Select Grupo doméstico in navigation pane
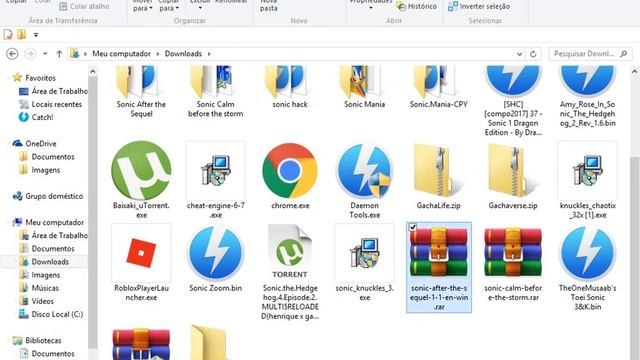The width and height of the screenshot is (640, 360). coord(54,196)
